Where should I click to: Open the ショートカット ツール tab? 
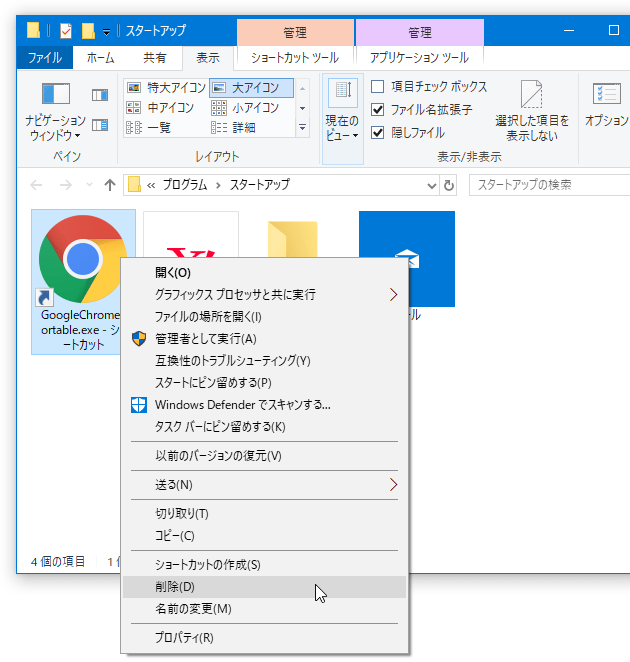(295, 57)
